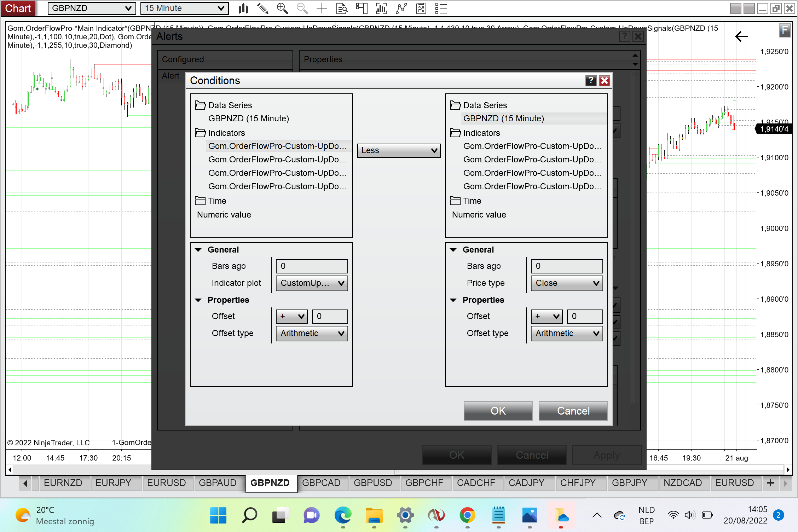Select GBPNZD (15 Minute) in left tree

pos(249,118)
